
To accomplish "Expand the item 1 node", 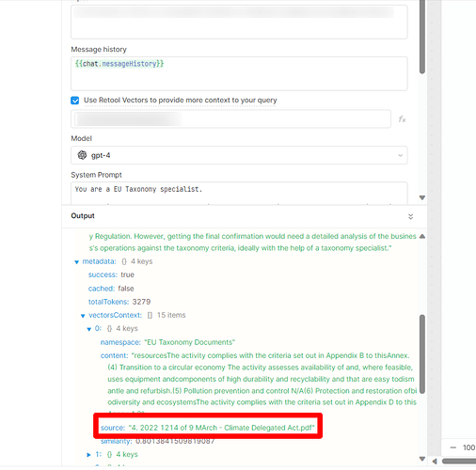I will point(88,455).
